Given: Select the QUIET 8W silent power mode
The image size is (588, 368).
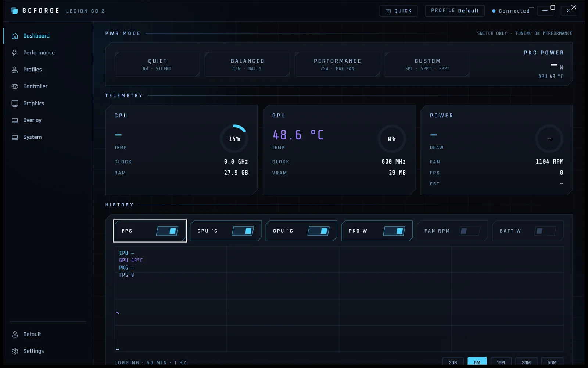Looking at the screenshot, I should pos(157,64).
